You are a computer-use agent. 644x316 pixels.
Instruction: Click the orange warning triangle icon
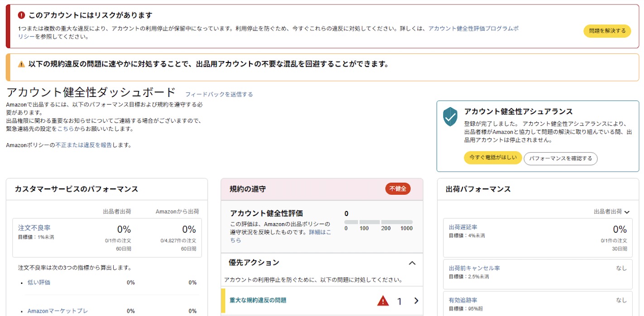21,64
